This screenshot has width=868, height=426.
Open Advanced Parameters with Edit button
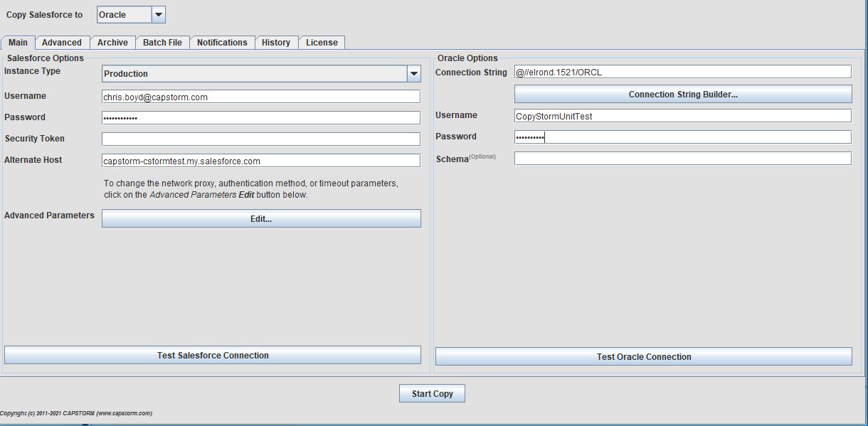pyautogui.click(x=261, y=218)
